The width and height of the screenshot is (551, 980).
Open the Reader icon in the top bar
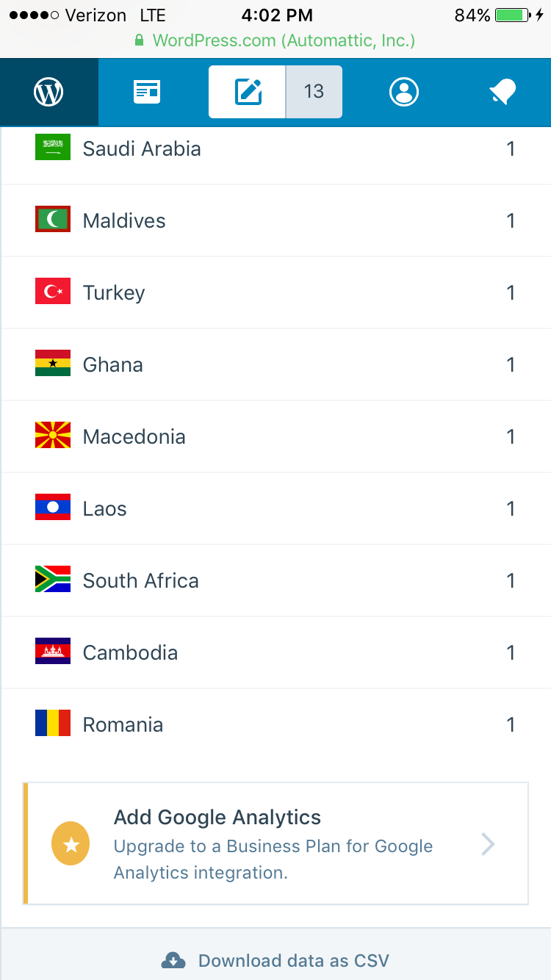click(x=147, y=92)
